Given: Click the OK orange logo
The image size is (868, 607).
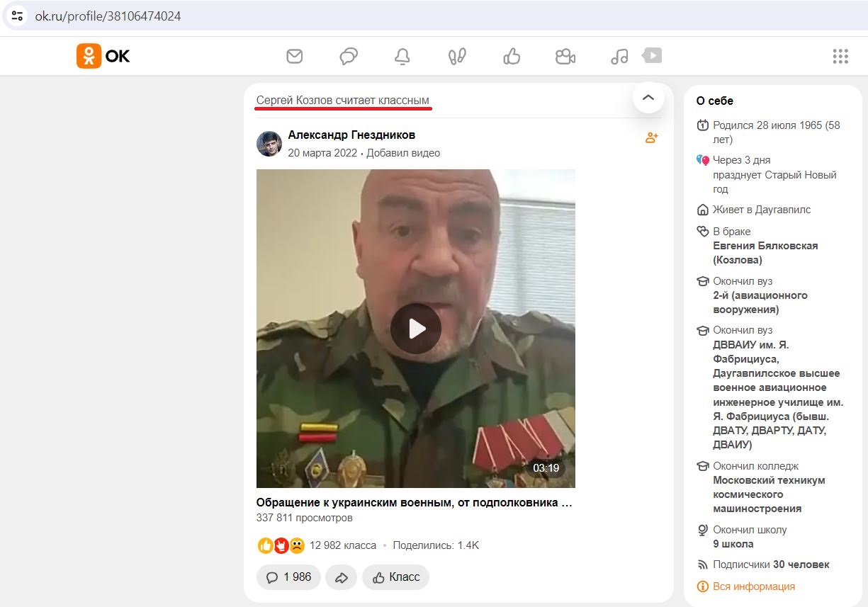Looking at the screenshot, I should pos(103,56).
